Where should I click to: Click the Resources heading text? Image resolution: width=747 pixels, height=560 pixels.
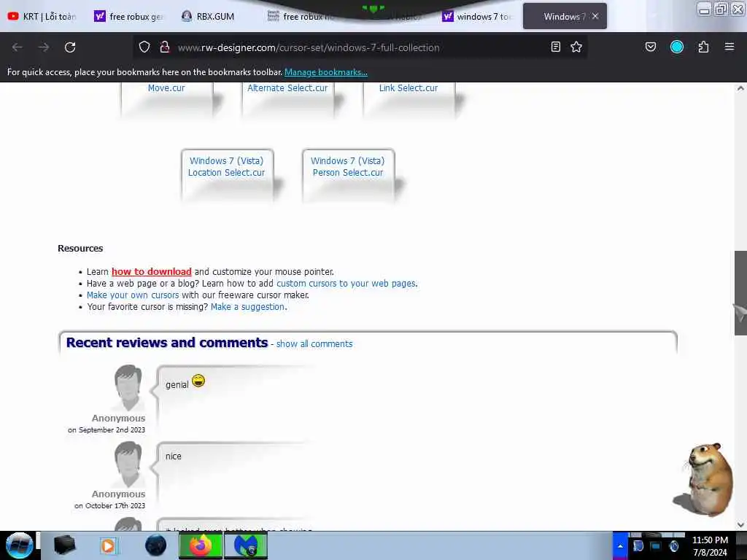tap(80, 248)
